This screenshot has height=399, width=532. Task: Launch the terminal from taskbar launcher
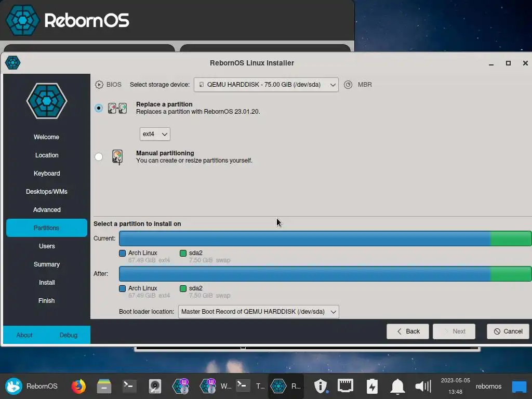coord(129,386)
